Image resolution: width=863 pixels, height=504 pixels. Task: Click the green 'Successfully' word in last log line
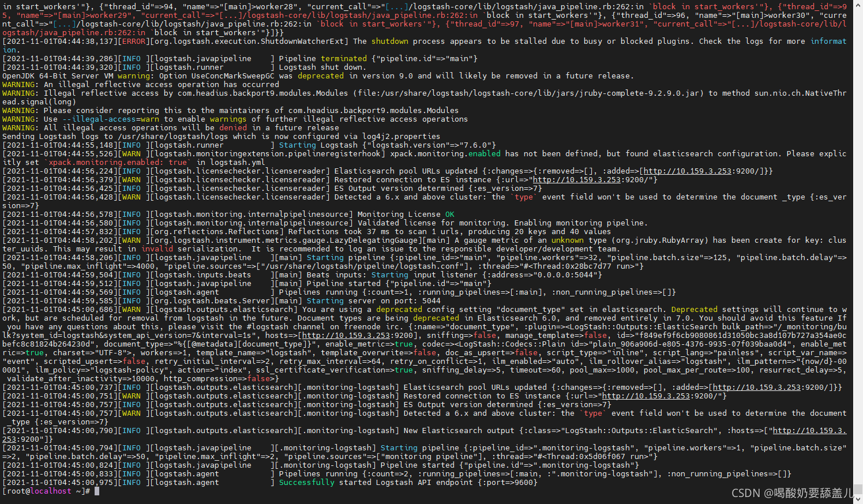point(307,483)
